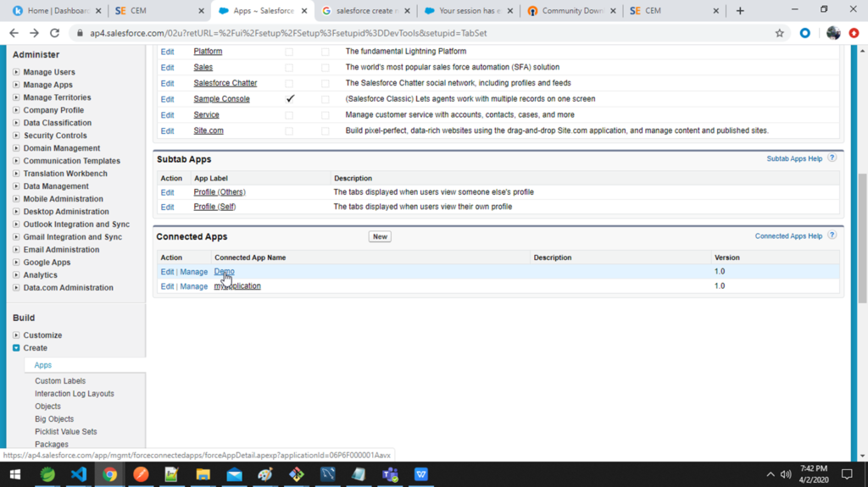Viewport: 868px width, 487px height.
Task: Expand Data Management node
Action: click(16, 186)
